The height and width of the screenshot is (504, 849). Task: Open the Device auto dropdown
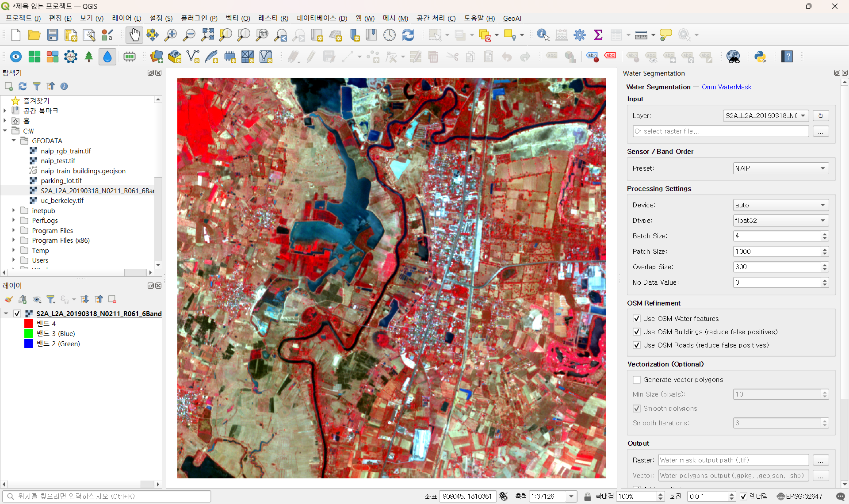780,205
